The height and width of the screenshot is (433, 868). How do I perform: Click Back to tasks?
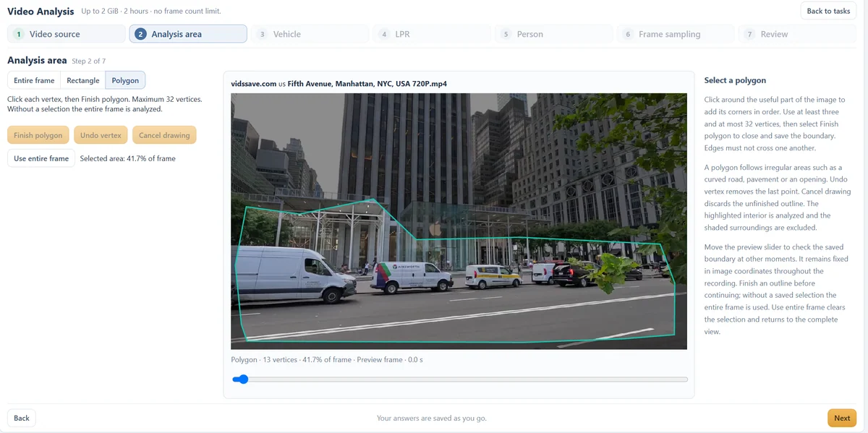click(828, 11)
